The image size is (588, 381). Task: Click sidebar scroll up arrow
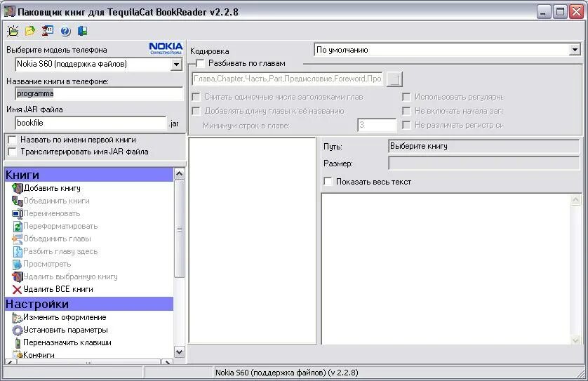click(180, 173)
